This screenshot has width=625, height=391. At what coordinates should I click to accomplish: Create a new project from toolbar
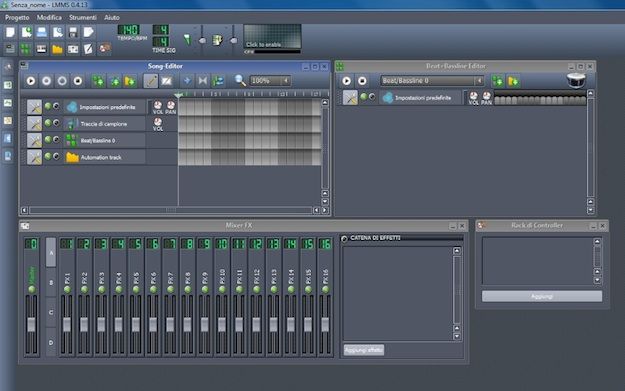10,32
